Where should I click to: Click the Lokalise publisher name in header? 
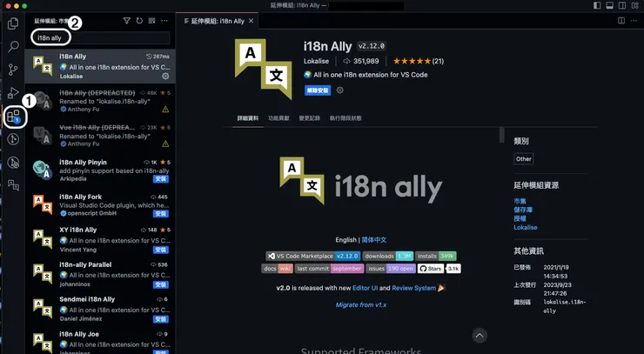click(x=316, y=61)
